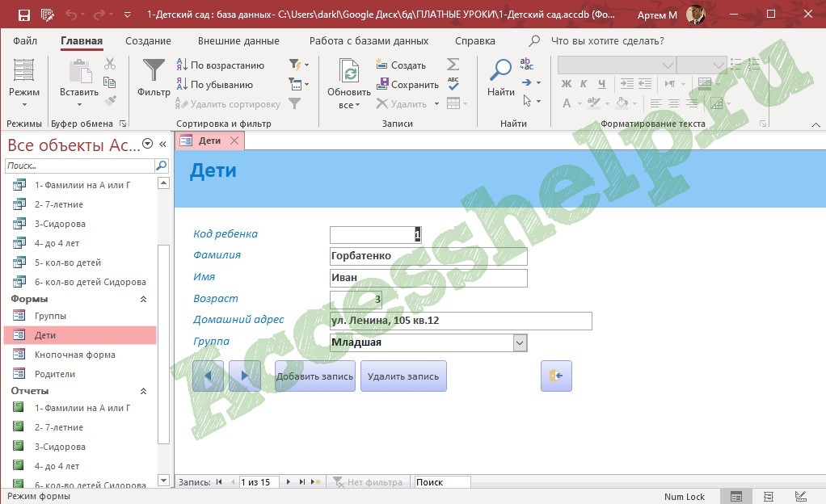Click the close form door icon button

[556, 376]
